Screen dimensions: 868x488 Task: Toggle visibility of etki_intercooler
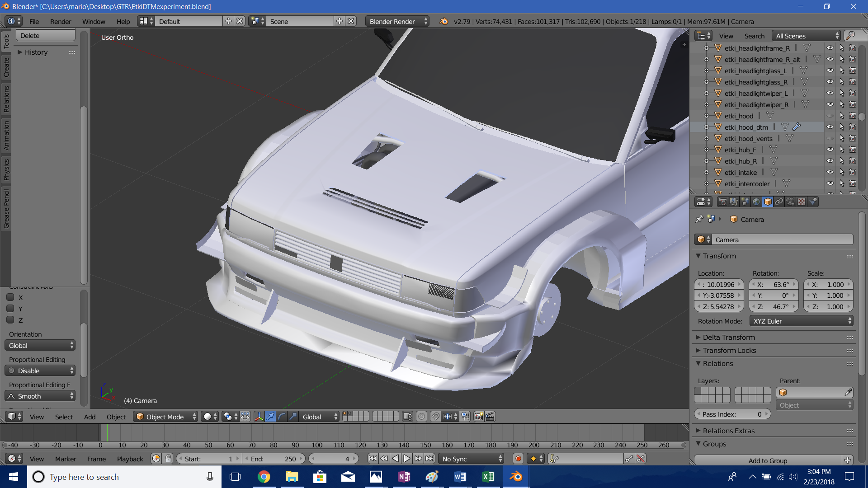coord(830,183)
